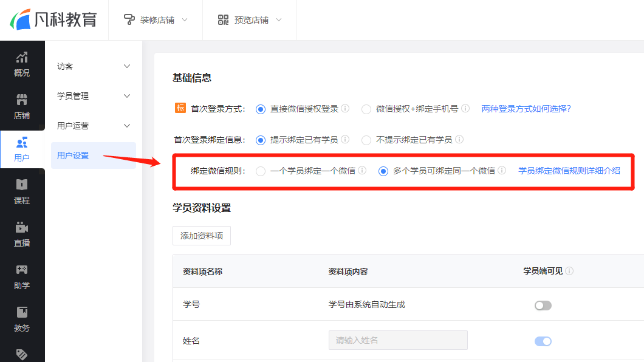Click the 学号由系统自动生成 text
The image size is (644, 362).
click(x=367, y=304)
